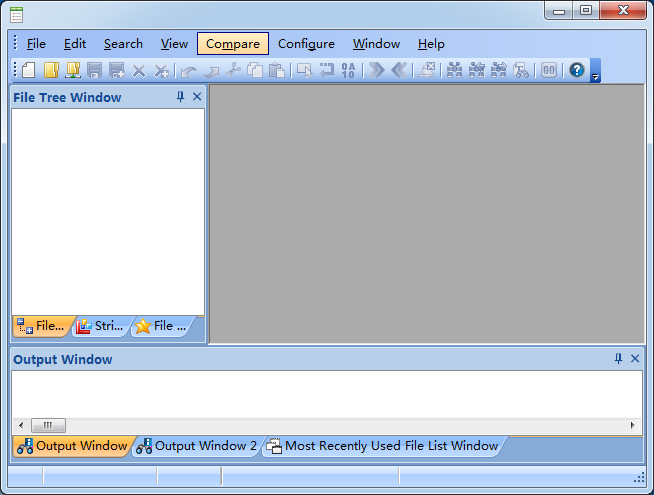Expand the toolbar options dropdown arrow
The width and height of the screenshot is (654, 495).
tap(595, 76)
